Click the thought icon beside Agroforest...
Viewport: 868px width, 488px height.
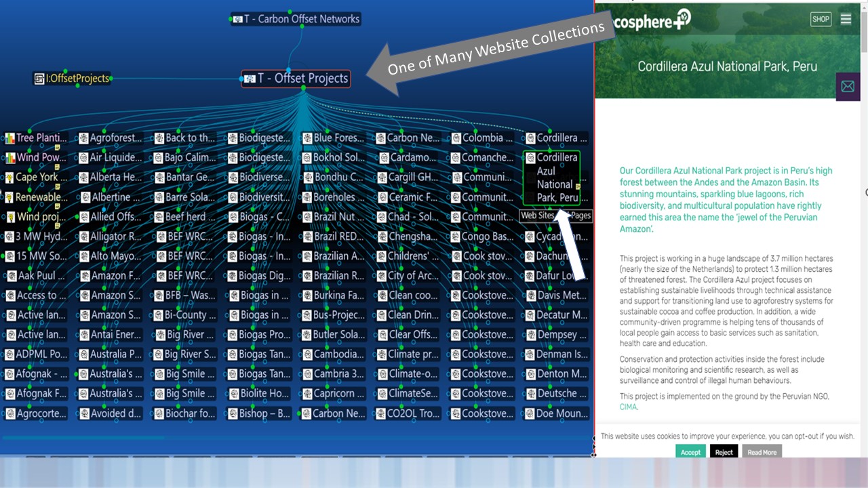[x=84, y=138]
